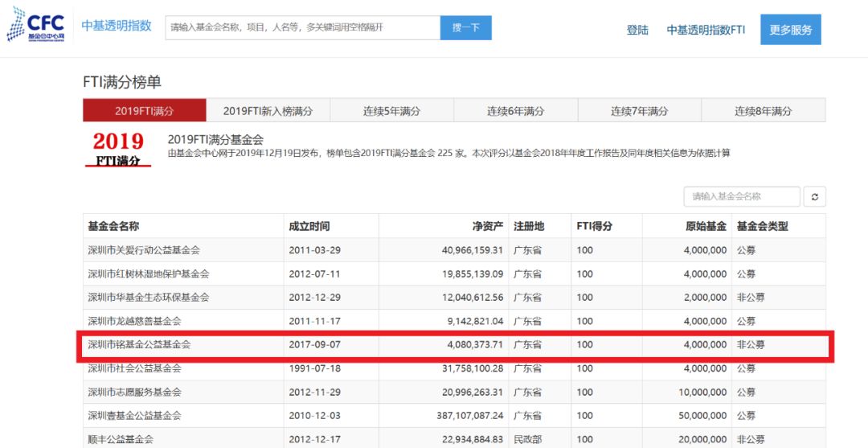
Task: Click net assets value 9,142,821.04
Action: pos(474,321)
